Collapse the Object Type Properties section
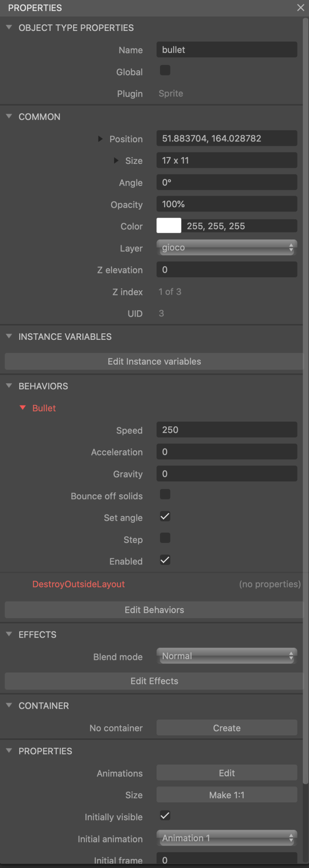The height and width of the screenshot is (868, 309). pyautogui.click(x=9, y=27)
